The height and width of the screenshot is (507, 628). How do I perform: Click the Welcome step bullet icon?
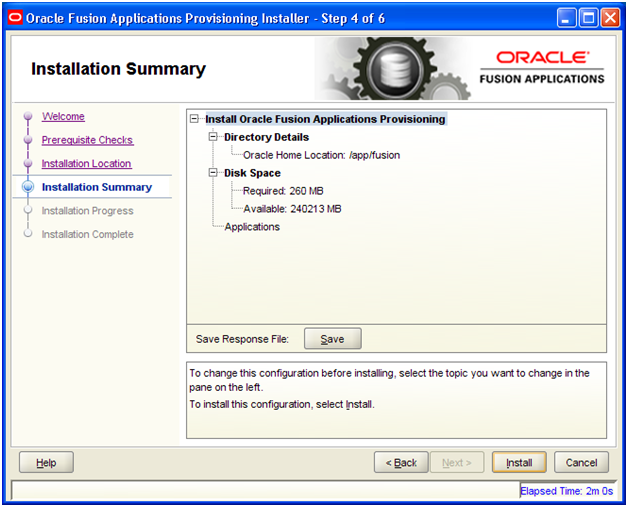tap(28, 116)
